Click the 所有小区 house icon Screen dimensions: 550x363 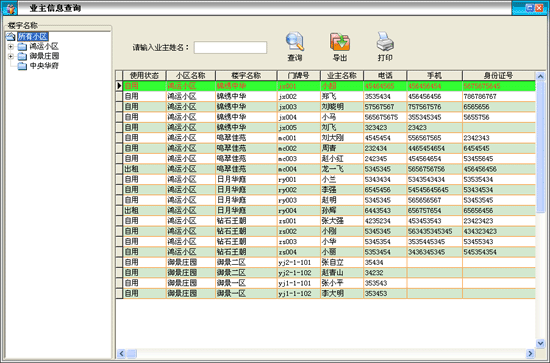pyautogui.click(x=11, y=36)
